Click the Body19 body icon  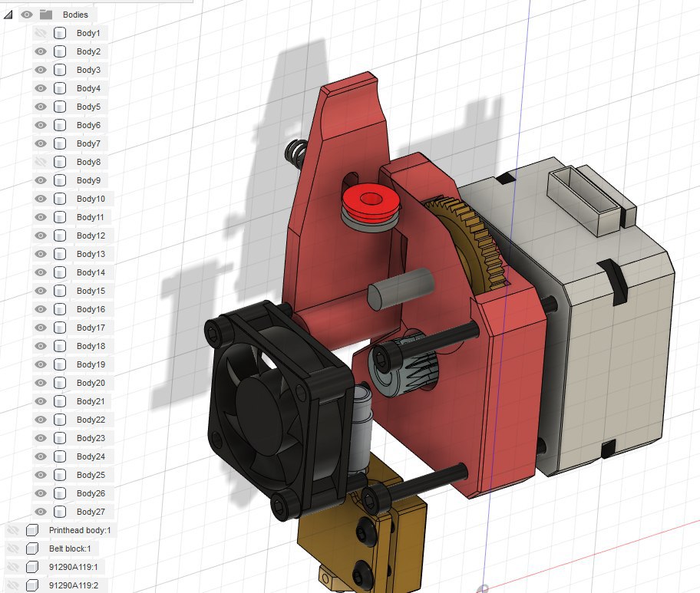coord(60,364)
